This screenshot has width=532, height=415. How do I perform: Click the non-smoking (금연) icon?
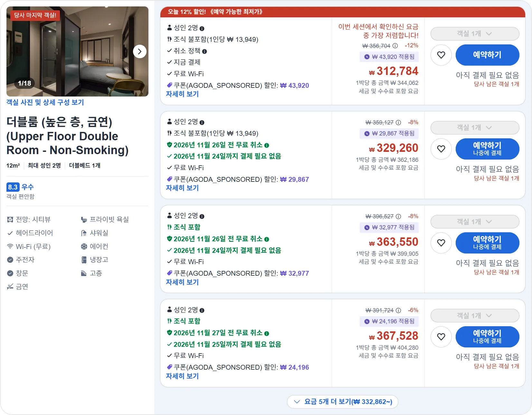tap(10, 287)
